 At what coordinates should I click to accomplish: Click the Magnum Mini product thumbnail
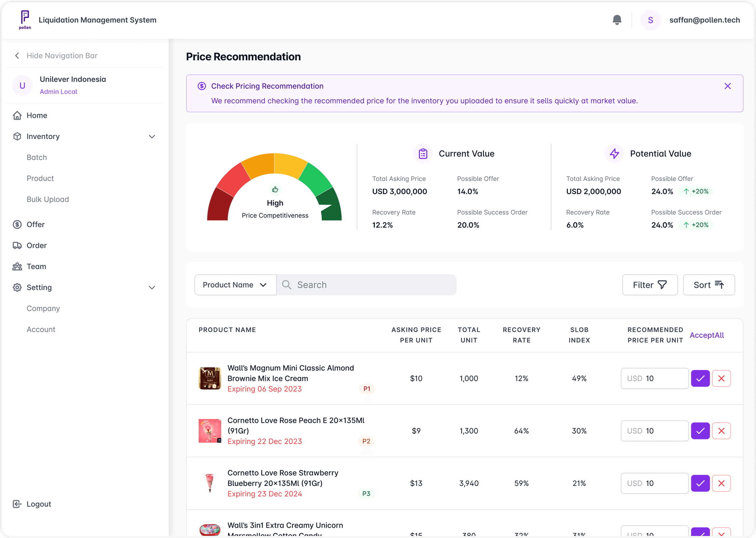[x=210, y=378]
